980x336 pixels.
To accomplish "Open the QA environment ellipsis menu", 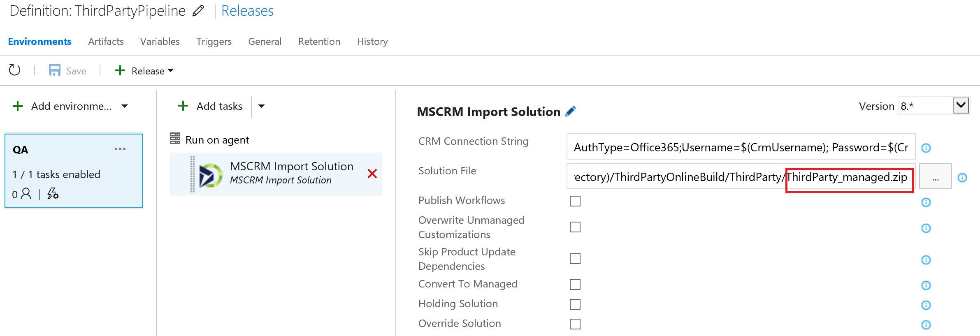I will (x=120, y=149).
